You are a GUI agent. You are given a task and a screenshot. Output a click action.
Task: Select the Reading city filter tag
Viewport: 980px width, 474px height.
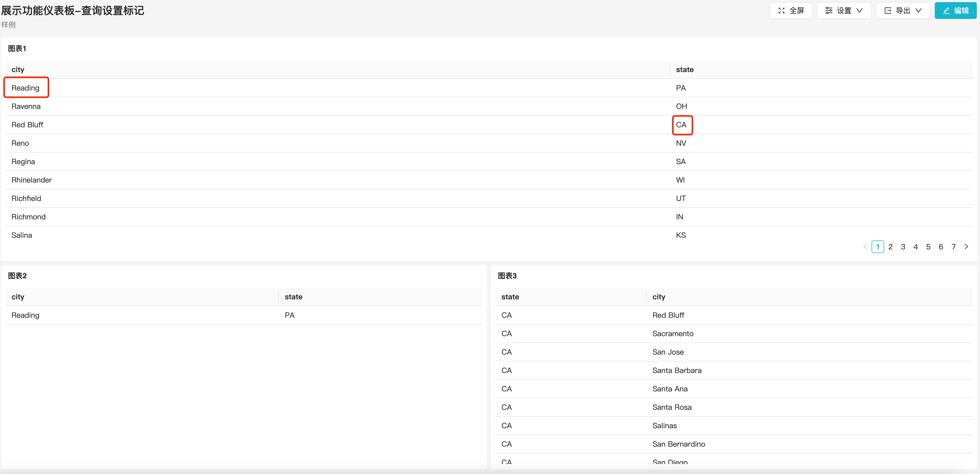26,87
